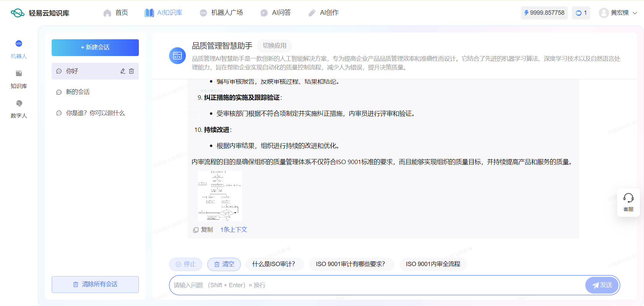
Task: Open the 你是谁?你可以做什么 conversation
Action: 95,113
